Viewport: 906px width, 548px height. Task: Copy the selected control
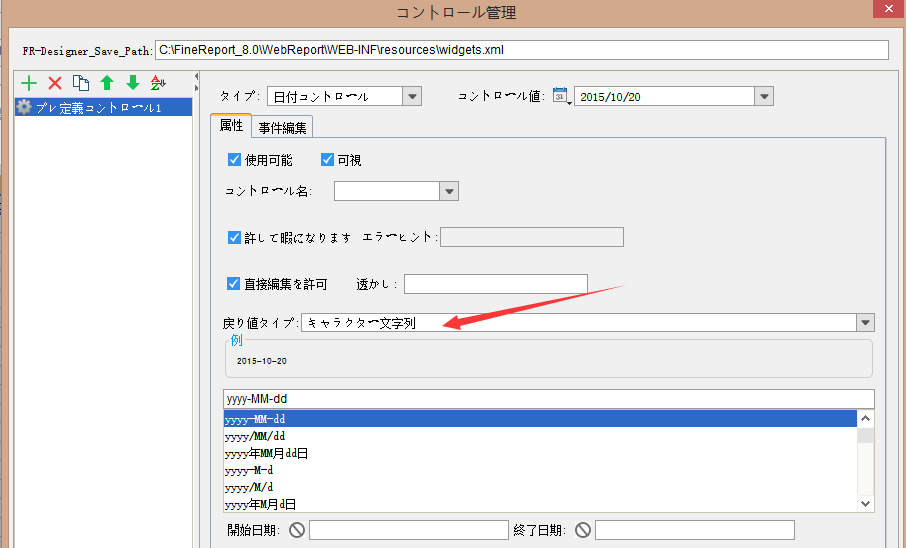pos(81,83)
